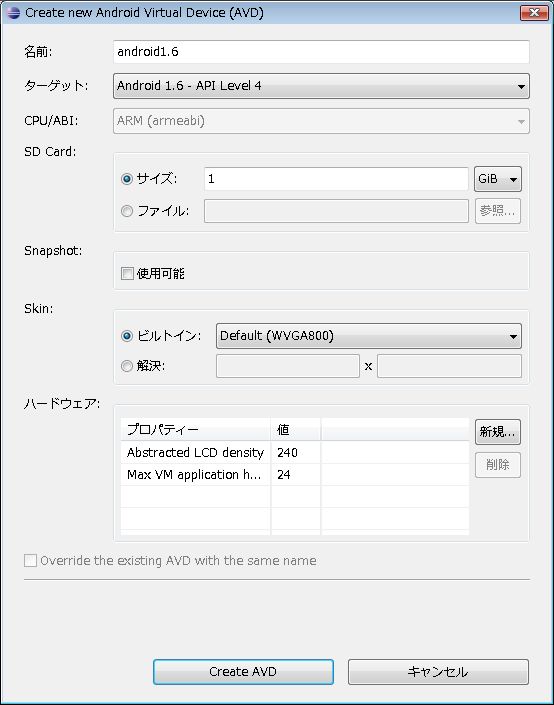Viewport: 554px width, 705px height.
Task: Click the value 240 cell
Action: click(x=295, y=452)
